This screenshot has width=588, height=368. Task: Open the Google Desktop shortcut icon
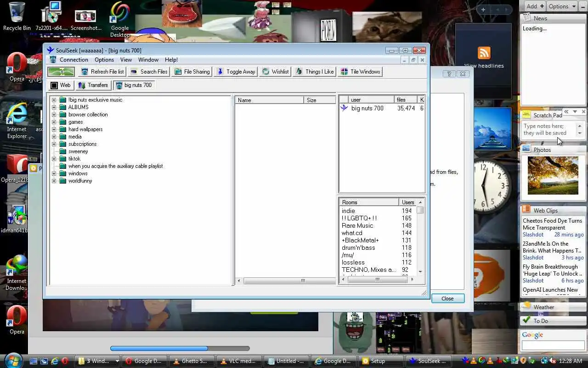point(120,19)
